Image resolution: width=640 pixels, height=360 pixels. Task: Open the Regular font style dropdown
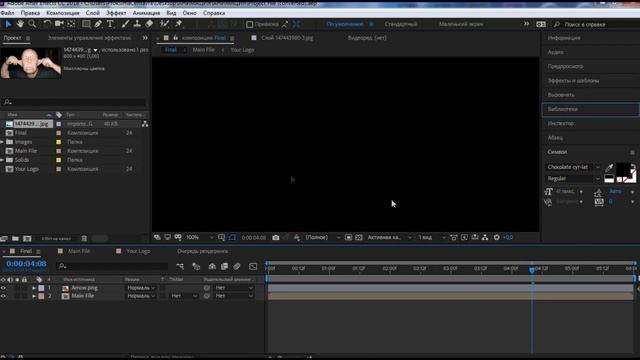(573, 178)
